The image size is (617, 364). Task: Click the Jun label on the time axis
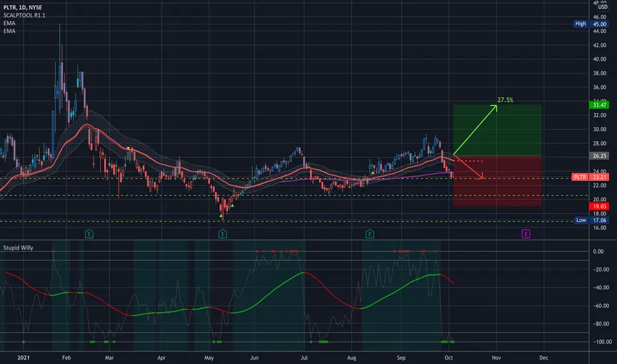click(x=254, y=357)
